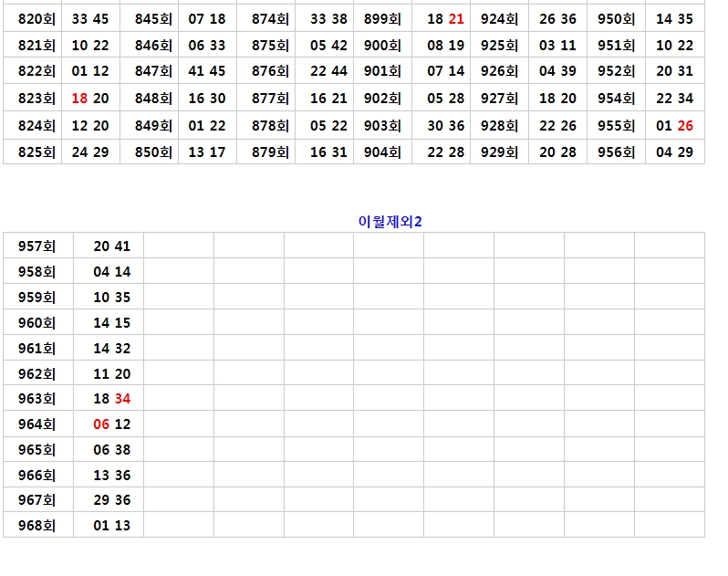
Task: Click the 960회 row label
Action: coord(37,322)
